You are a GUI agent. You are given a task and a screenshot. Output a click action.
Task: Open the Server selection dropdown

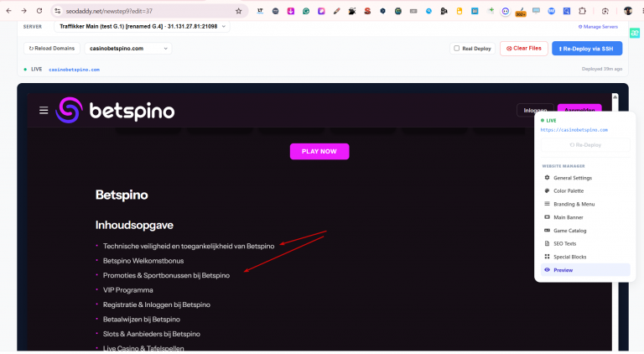pos(142,26)
